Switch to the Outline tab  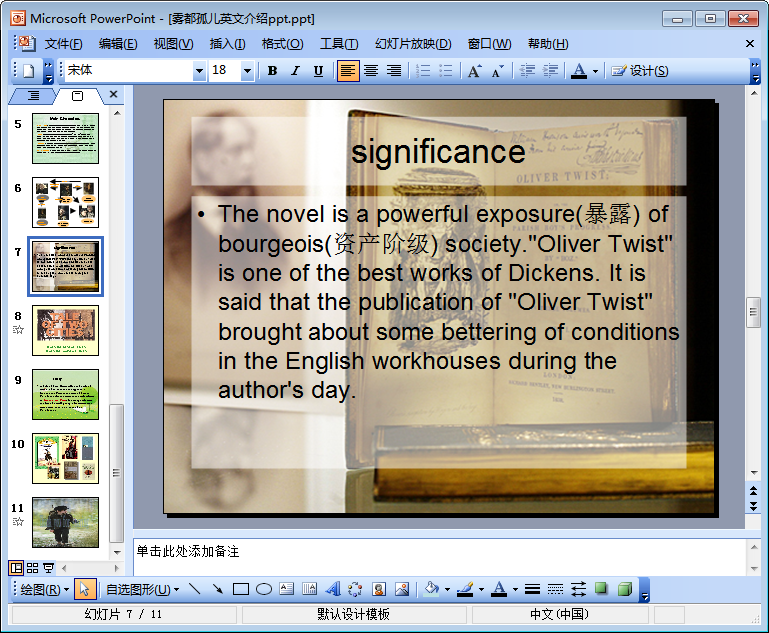coord(33,96)
